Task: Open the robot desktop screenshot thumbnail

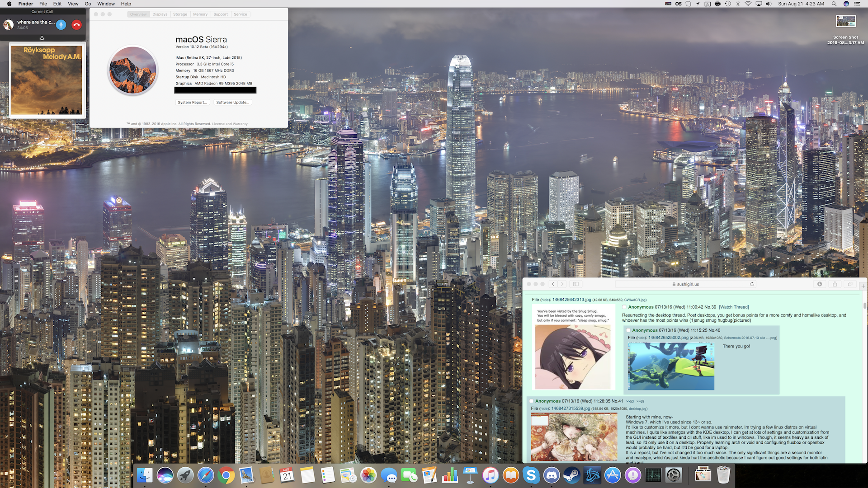Action: click(671, 366)
